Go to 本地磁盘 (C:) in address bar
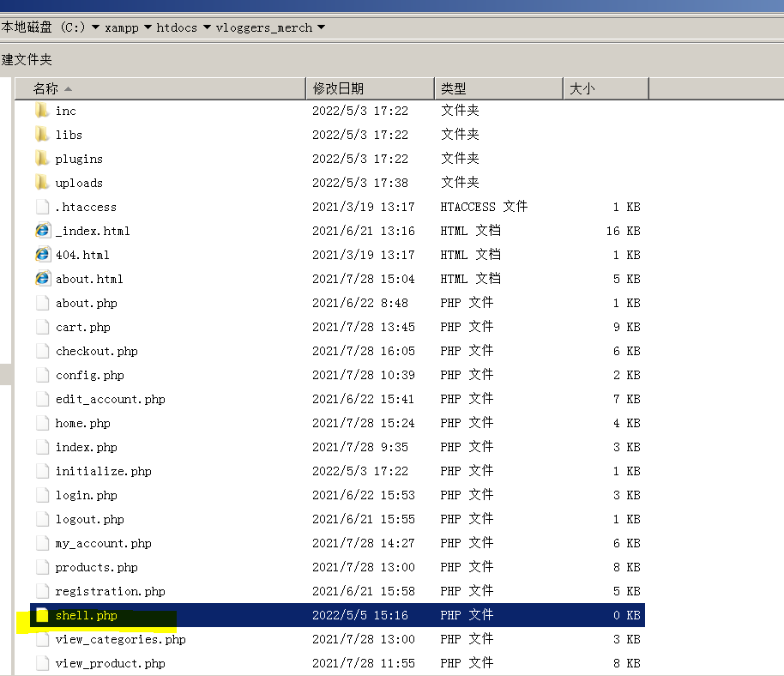784x676 pixels. 43,27
